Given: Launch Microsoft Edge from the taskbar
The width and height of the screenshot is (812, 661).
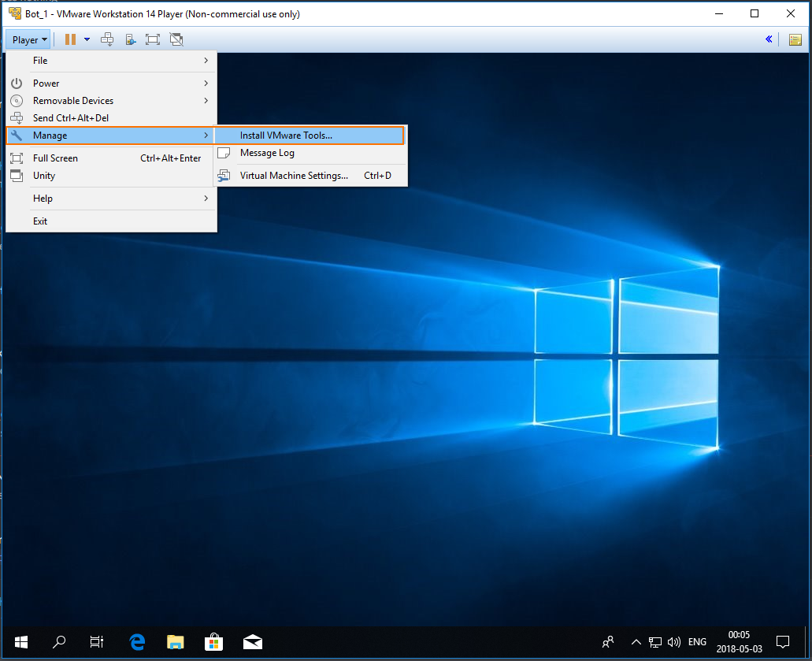Looking at the screenshot, I should (137, 642).
